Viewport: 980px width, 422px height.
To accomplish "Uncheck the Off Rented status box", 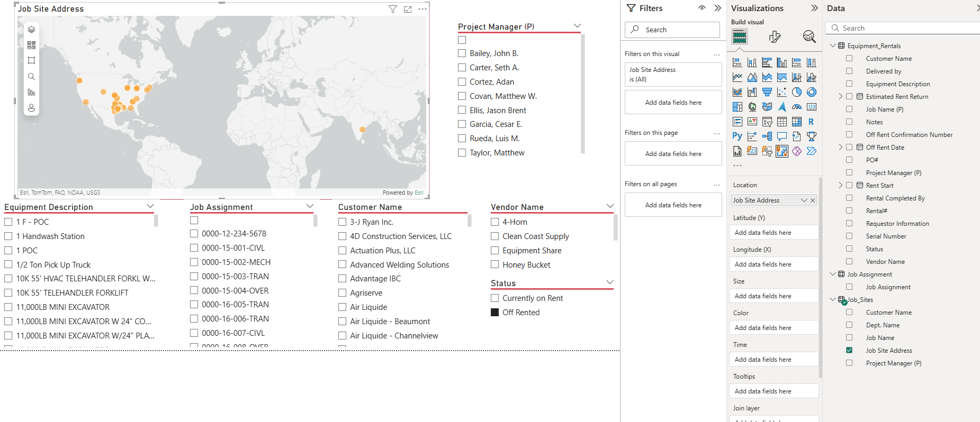I will click(495, 313).
